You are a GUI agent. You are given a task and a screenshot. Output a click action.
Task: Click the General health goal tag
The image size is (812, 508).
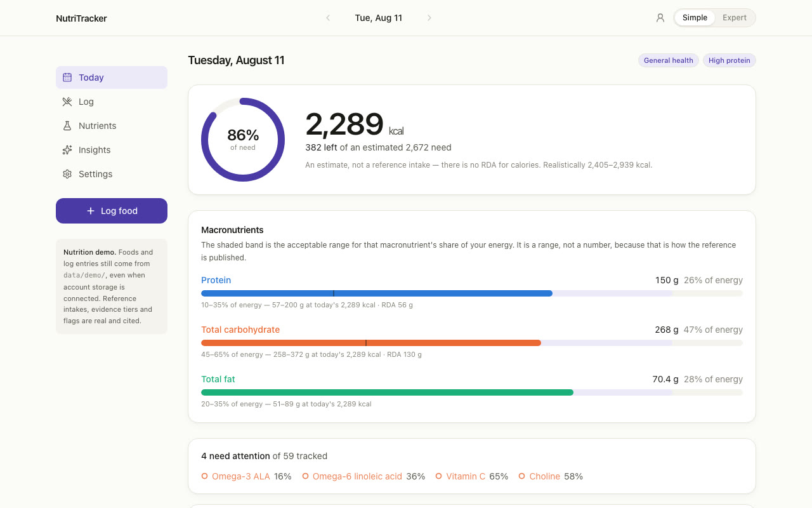pos(669,60)
